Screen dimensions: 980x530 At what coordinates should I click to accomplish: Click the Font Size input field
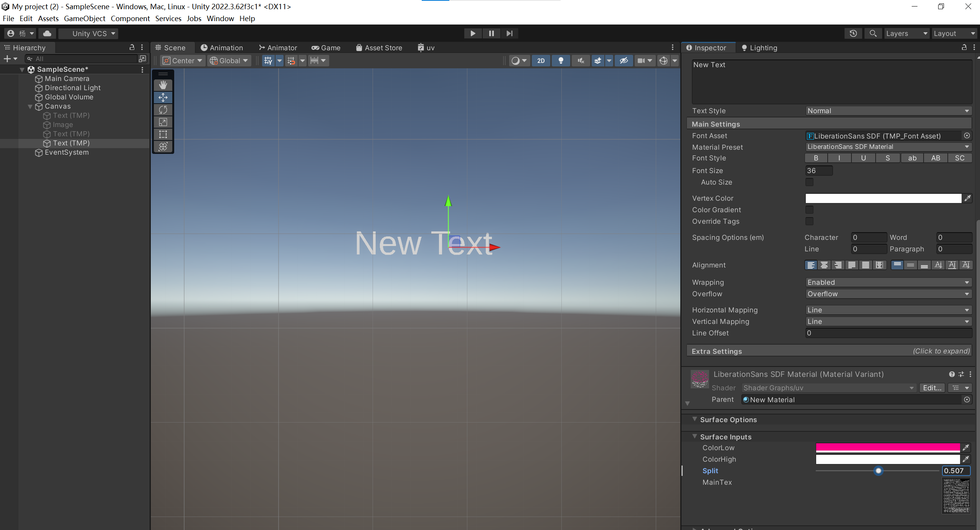818,171
